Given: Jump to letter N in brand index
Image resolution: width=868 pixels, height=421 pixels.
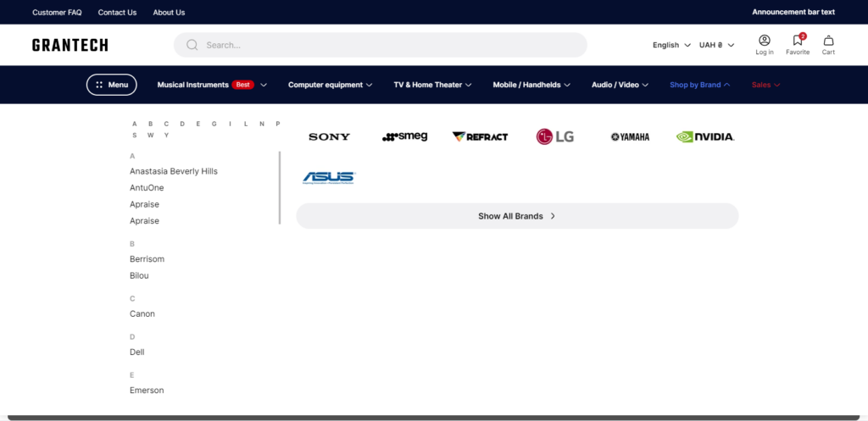Looking at the screenshot, I should (x=262, y=124).
